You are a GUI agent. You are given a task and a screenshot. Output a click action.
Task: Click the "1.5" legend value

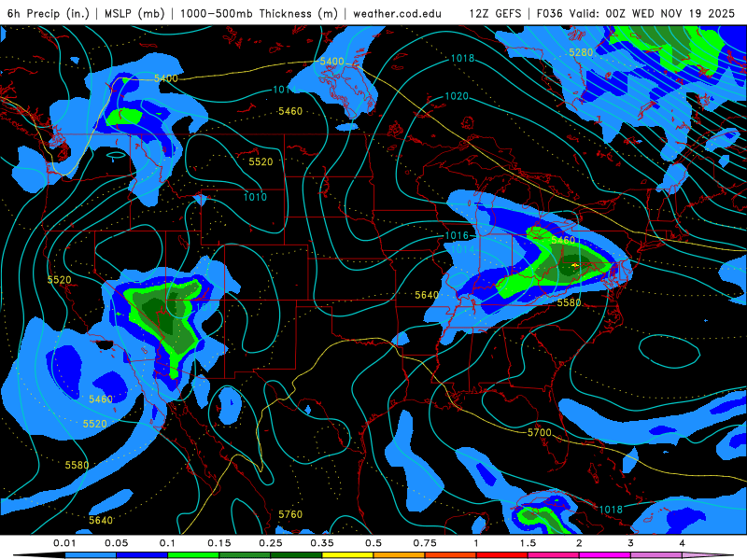click(528, 543)
